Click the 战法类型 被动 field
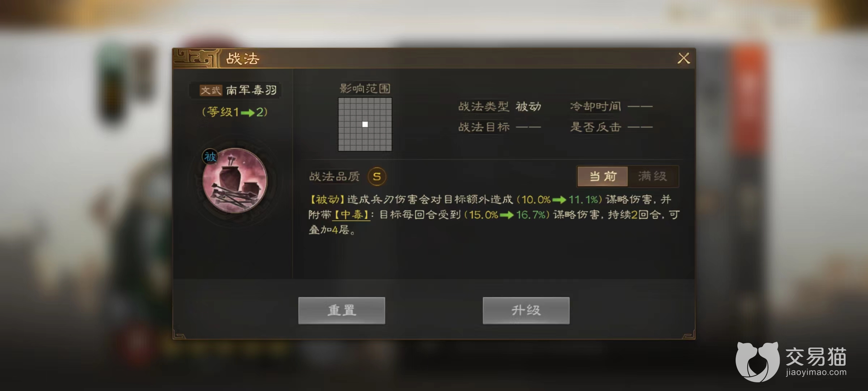Screen dimensions: 868x391 point(499,106)
